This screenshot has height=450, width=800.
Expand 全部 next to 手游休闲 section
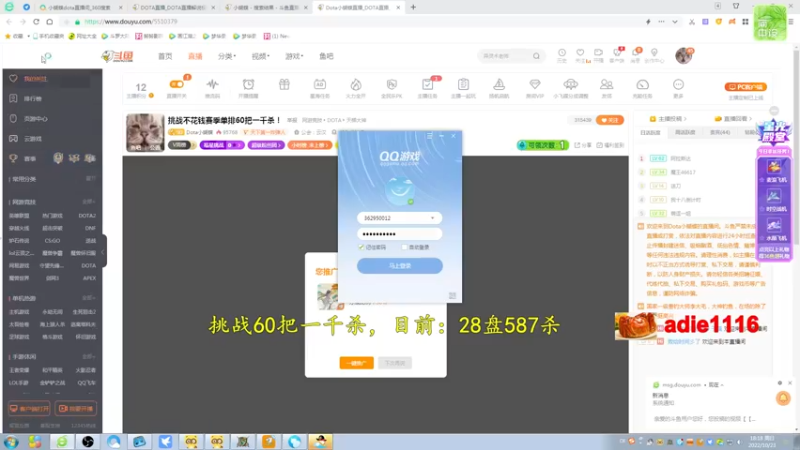(x=89, y=357)
